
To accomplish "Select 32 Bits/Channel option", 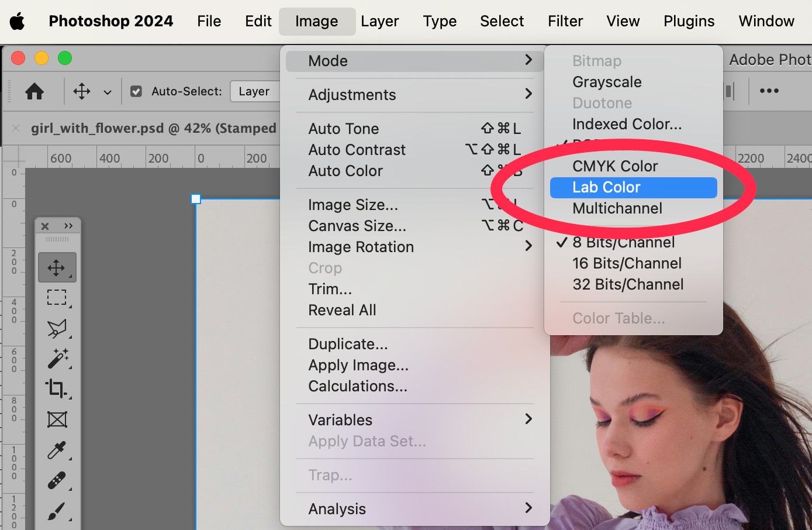I will pyautogui.click(x=628, y=284).
